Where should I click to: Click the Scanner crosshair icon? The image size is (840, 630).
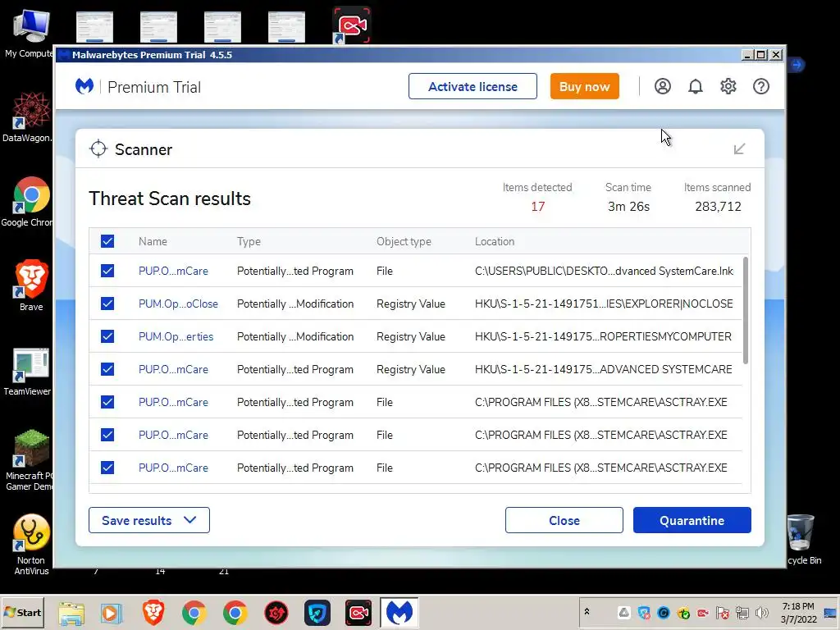[x=98, y=149]
